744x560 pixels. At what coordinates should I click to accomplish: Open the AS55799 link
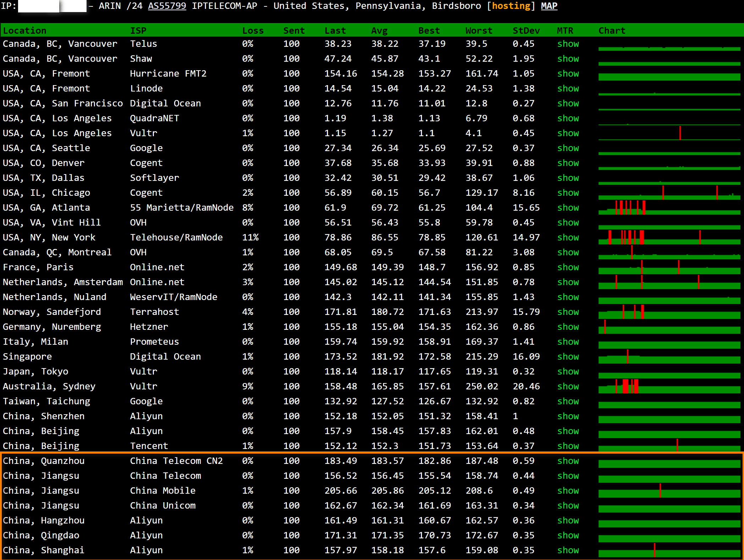click(x=167, y=6)
